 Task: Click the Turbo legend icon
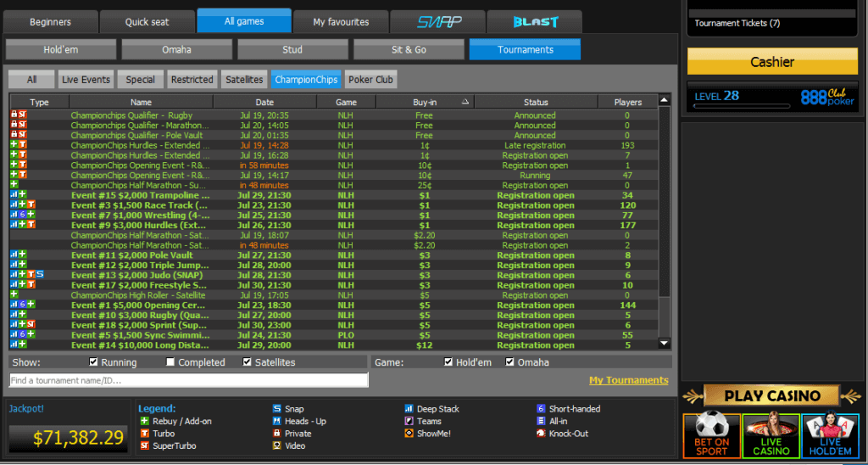click(144, 434)
